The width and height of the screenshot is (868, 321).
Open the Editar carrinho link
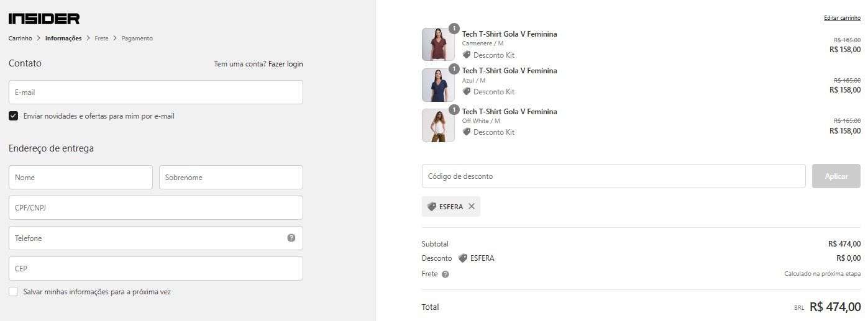tap(842, 18)
